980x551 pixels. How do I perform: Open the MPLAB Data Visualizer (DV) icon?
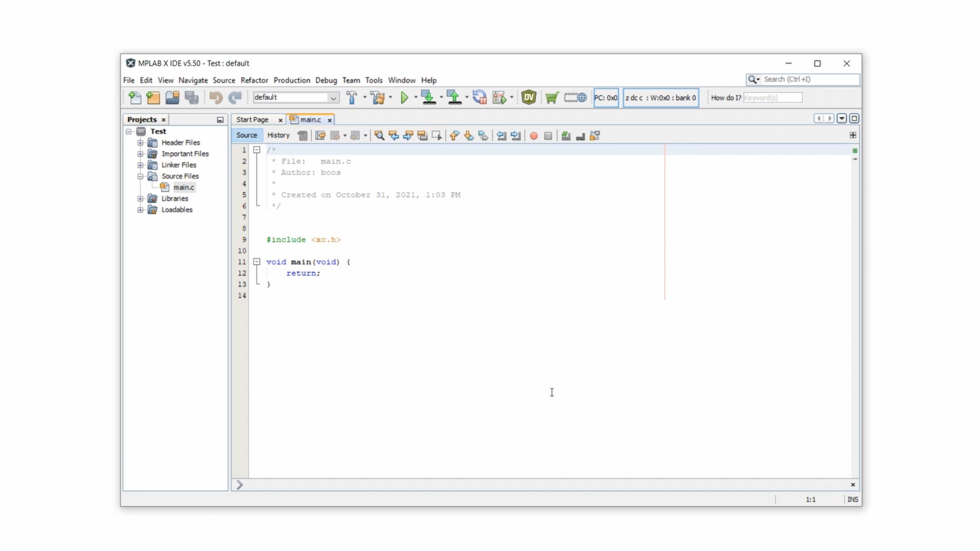pyautogui.click(x=529, y=98)
